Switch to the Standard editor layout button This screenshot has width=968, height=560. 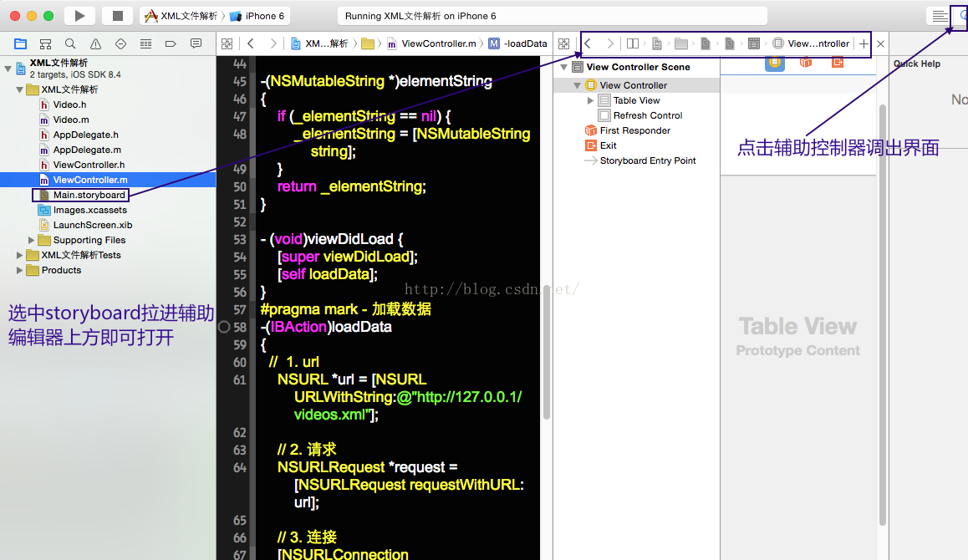pos(940,16)
